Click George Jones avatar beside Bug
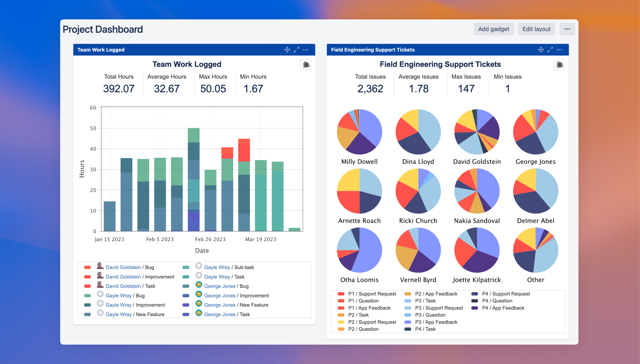This screenshot has width=640, height=364. tap(199, 285)
